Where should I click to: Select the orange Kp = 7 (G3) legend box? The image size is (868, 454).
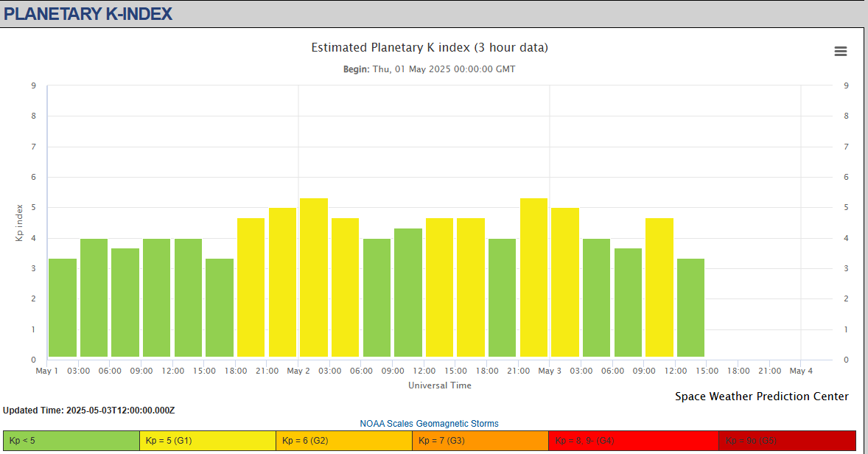tap(480, 441)
